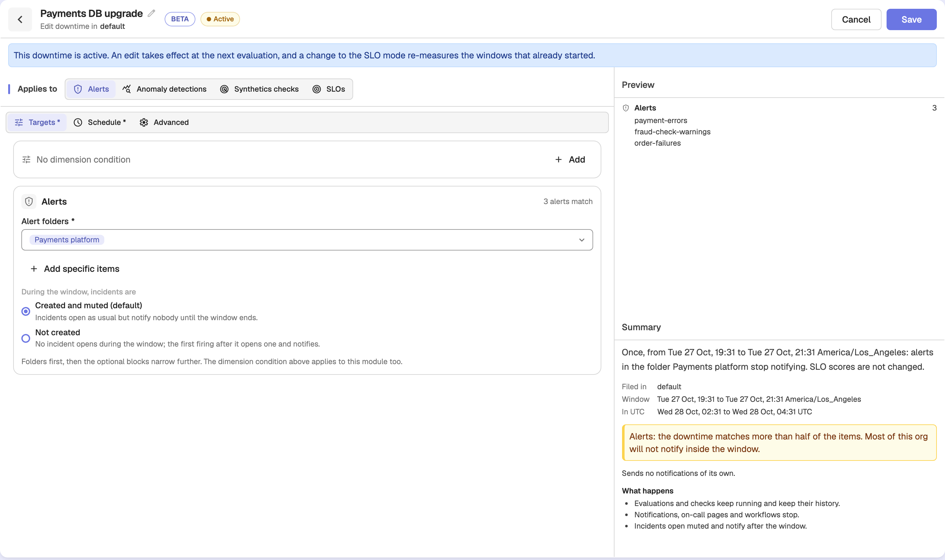The width and height of the screenshot is (945, 560).
Task: Open the Advanced section tab
Action: coord(164,122)
